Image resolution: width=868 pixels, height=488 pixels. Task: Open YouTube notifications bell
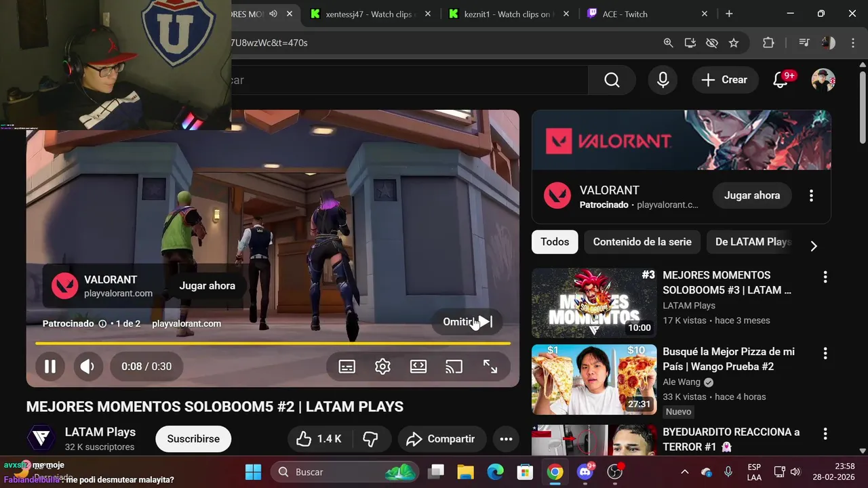point(781,80)
